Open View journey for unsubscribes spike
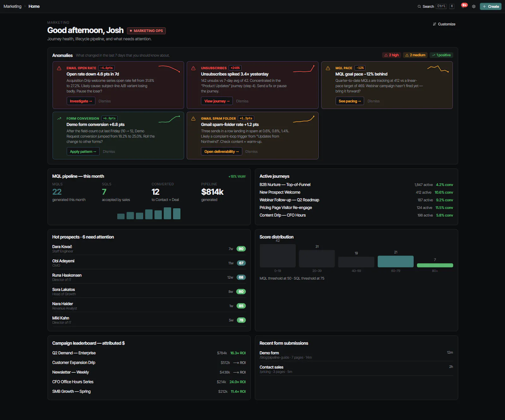This screenshot has height=420, width=505. click(x=217, y=101)
